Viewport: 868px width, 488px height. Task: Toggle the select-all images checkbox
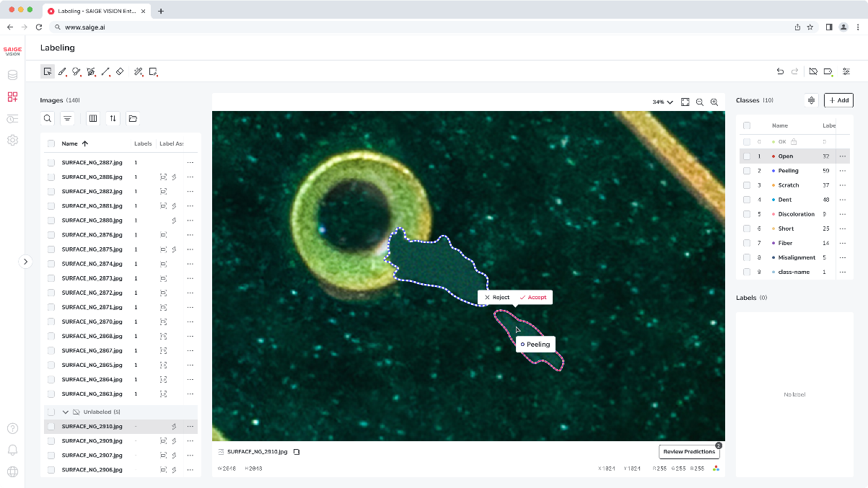pos(51,143)
